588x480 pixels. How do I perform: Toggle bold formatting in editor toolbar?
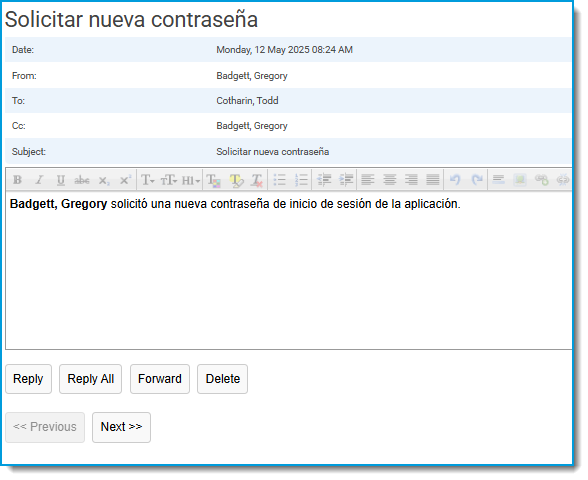17,180
